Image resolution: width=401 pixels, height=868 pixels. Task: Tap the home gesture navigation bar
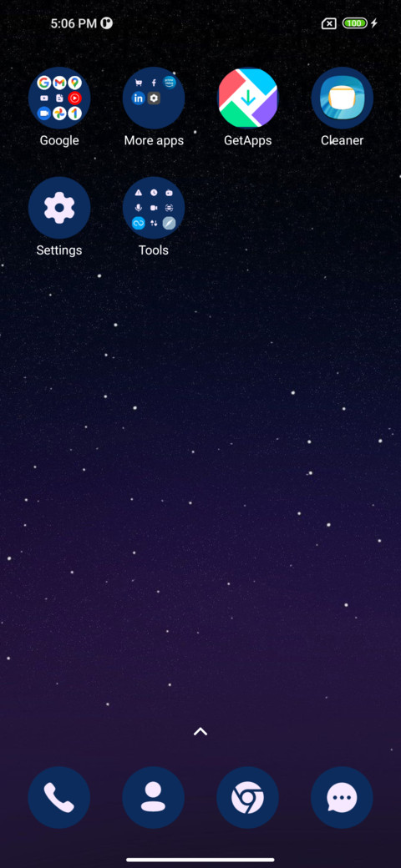point(200,860)
